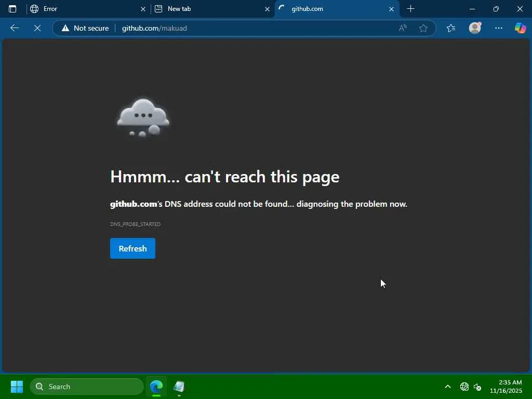Close the github.com tab

click(391, 9)
